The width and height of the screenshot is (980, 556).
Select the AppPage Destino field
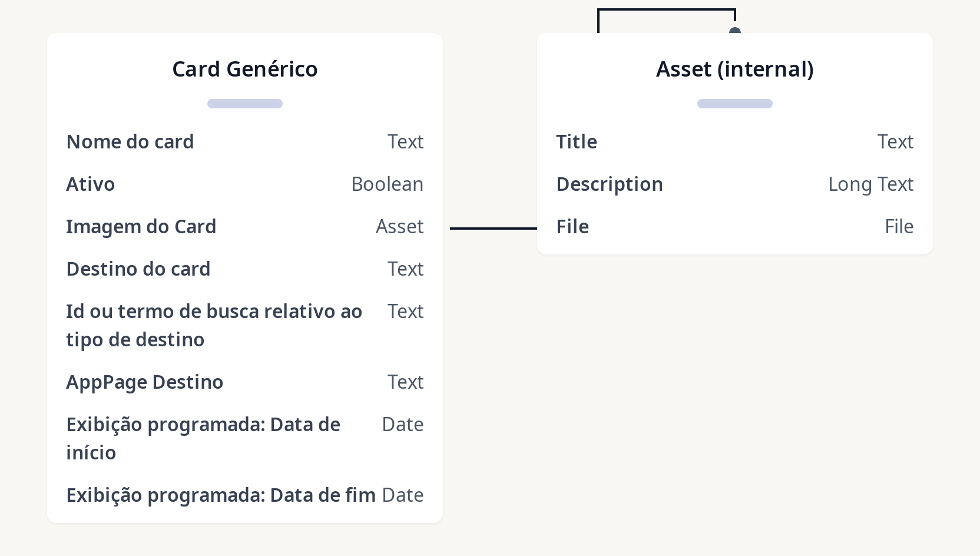click(145, 382)
